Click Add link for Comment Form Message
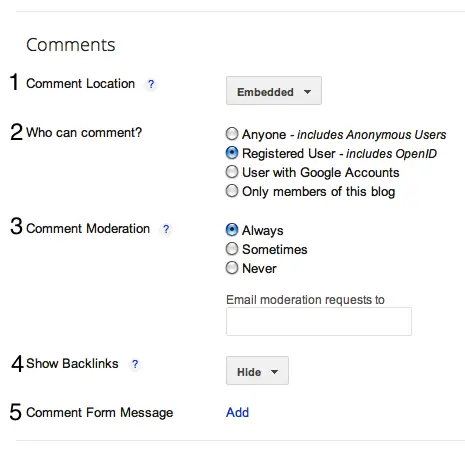This screenshot has height=452, width=465. click(237, 413)
